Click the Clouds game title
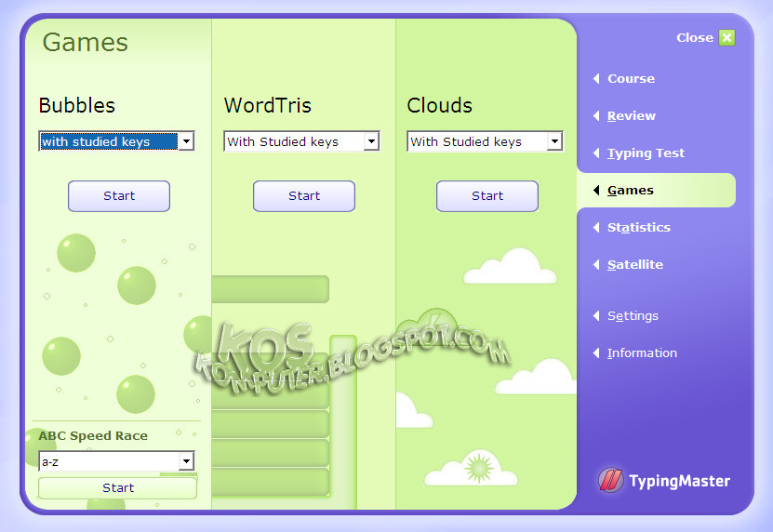The height and width of the screenshot is (532, 773). (440, 105)
